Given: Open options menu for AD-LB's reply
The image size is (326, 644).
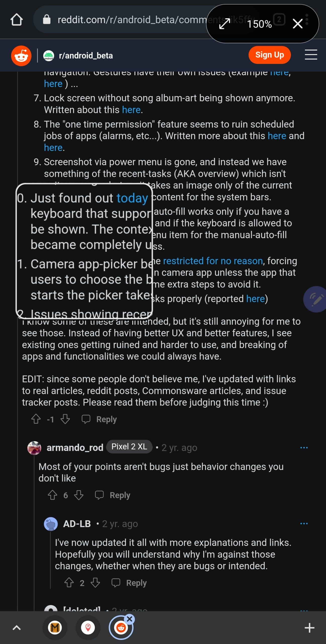Looking at the screenshot, I should [304, 524].
